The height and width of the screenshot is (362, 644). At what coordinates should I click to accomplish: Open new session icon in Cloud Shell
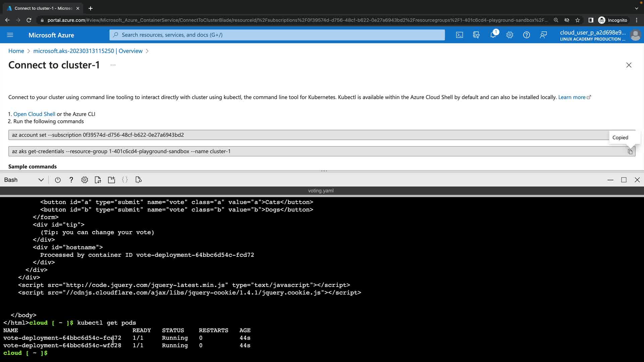coord(111,180)
